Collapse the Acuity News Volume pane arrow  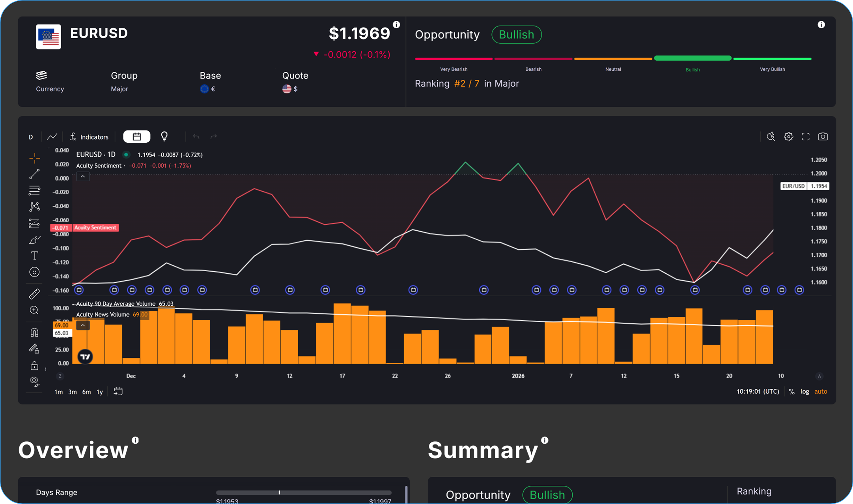pos(82,325)
